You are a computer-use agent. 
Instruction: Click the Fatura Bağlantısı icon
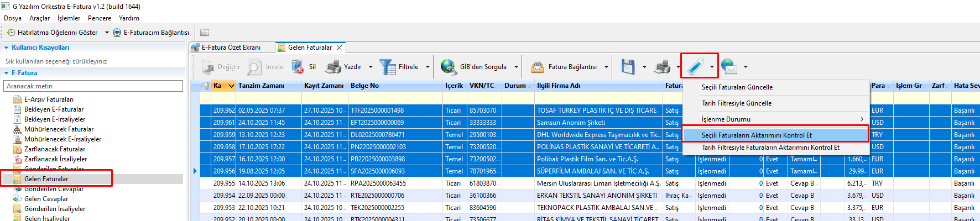pyautogui.click(x=537, y=67)
